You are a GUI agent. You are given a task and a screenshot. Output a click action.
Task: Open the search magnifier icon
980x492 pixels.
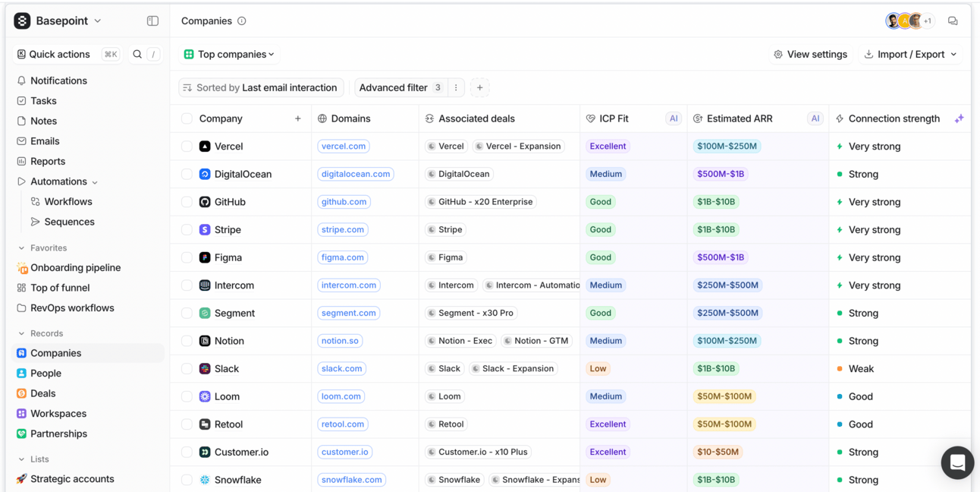point(137,54)
